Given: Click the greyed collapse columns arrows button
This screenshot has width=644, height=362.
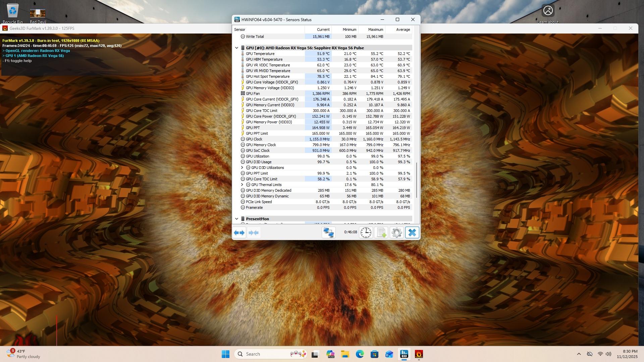Looking at the screenshot, I should [x=254, y=233].
